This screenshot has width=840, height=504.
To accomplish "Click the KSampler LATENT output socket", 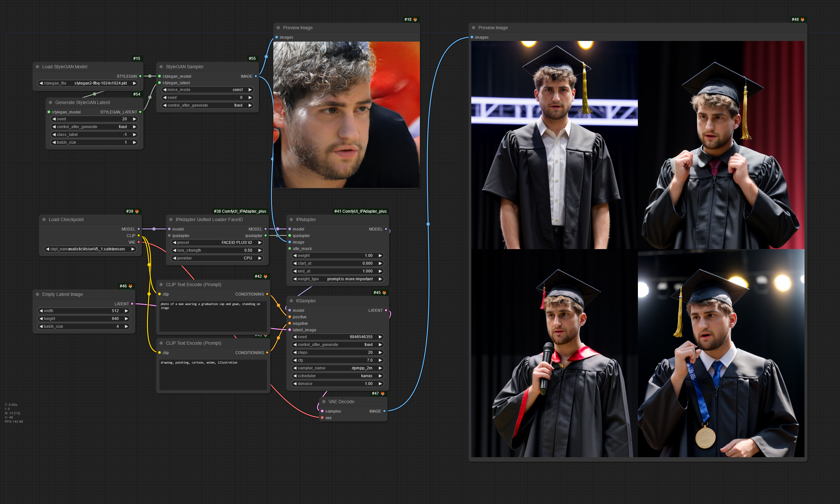I will click(386, 311).
